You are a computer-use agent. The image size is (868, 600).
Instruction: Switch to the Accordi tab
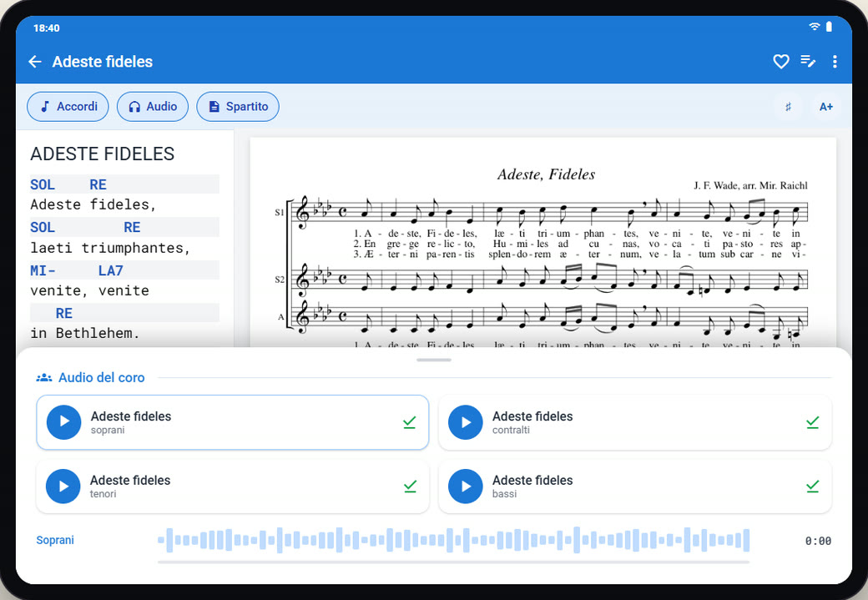pyautogui.click(x=68, y=106)
